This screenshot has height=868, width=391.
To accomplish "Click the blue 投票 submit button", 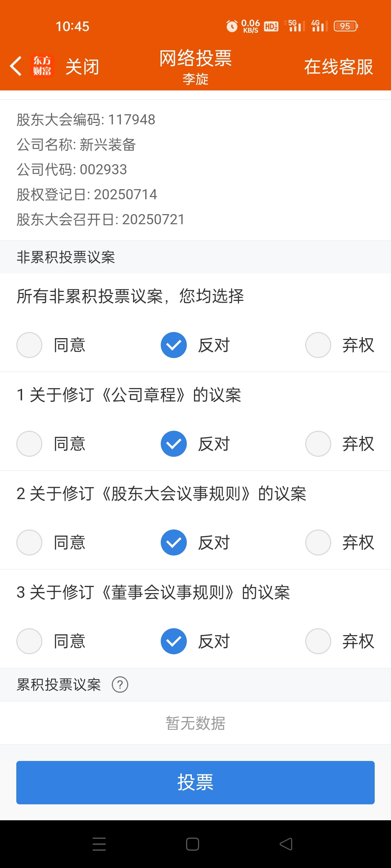I will 195,783.
